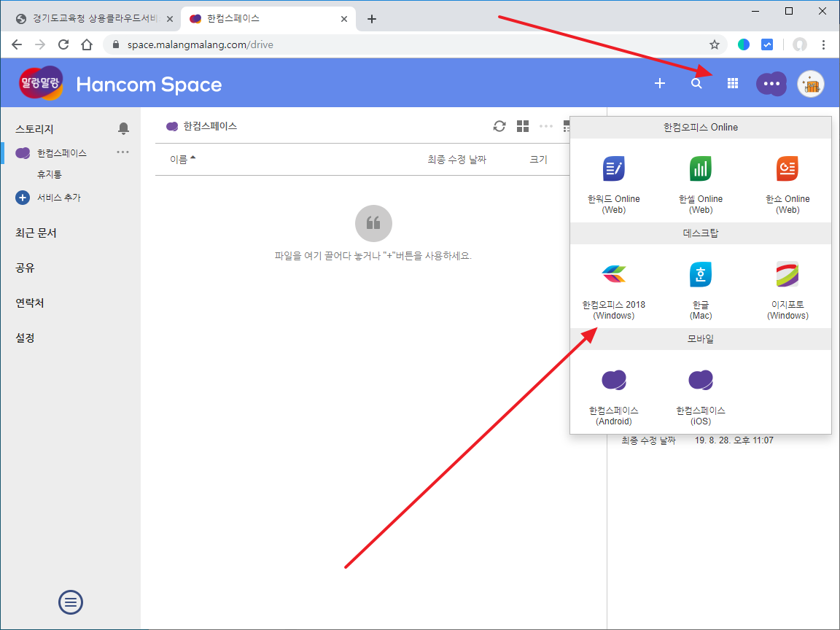840x630 pixels.
Task: Switch to grid thumbnail view
Action: pyautogui.click(x=522, y=126)
